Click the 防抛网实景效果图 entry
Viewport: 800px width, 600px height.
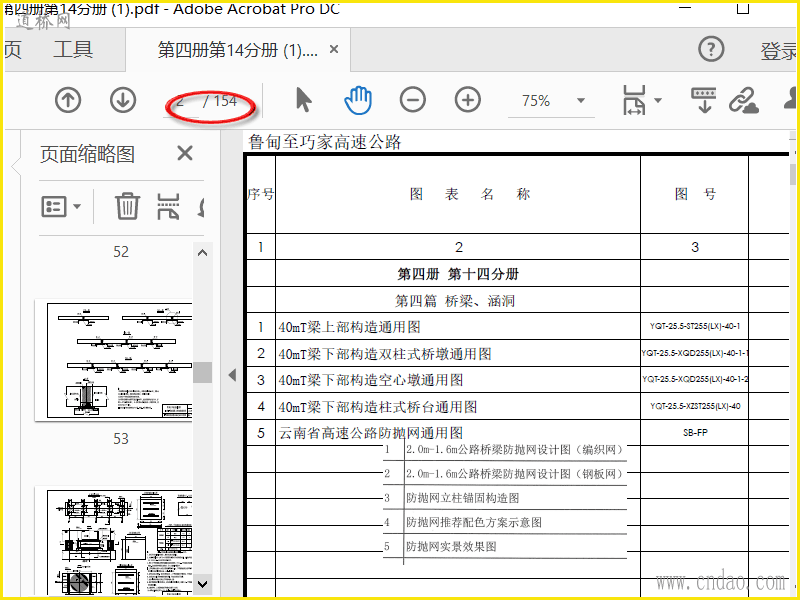(x=451, y=546)
